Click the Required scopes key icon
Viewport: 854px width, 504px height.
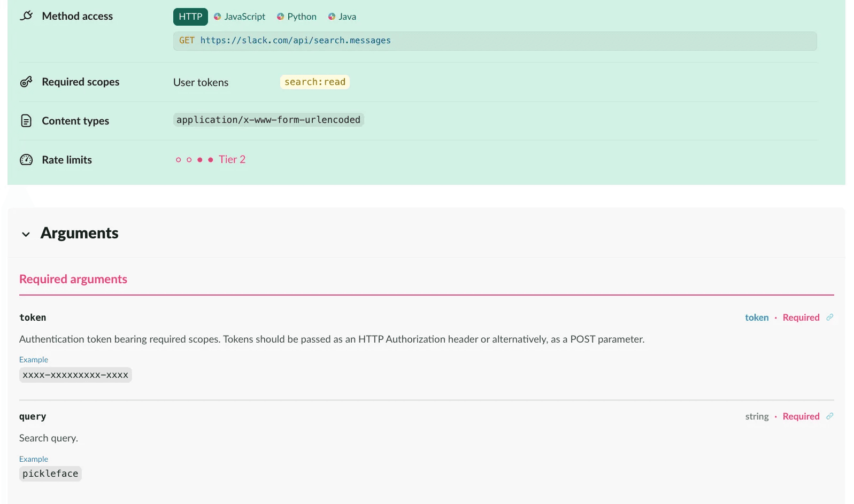coord(26,82)
